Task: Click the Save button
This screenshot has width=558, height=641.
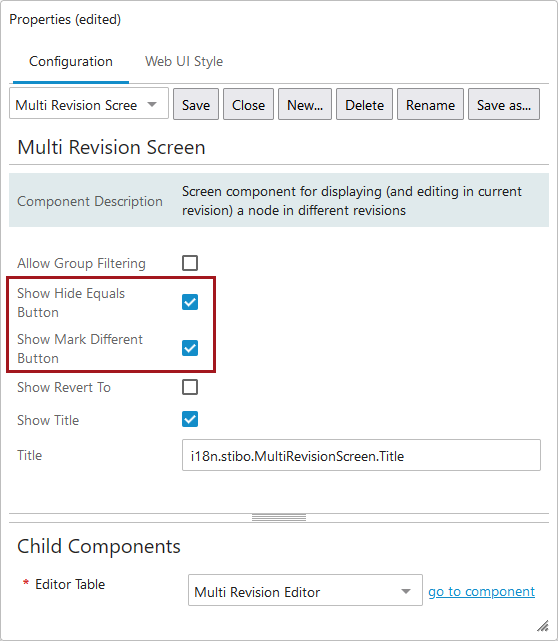Action: point(196,104)
